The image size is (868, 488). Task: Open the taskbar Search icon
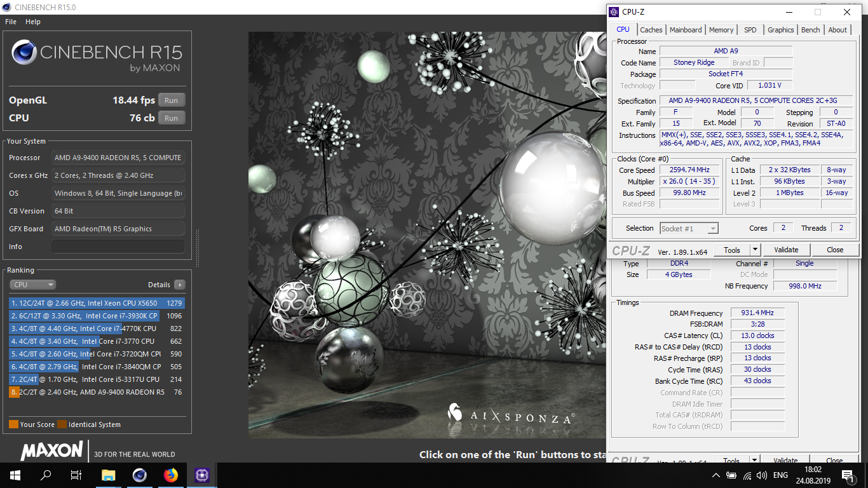click(x=46, y=475)
